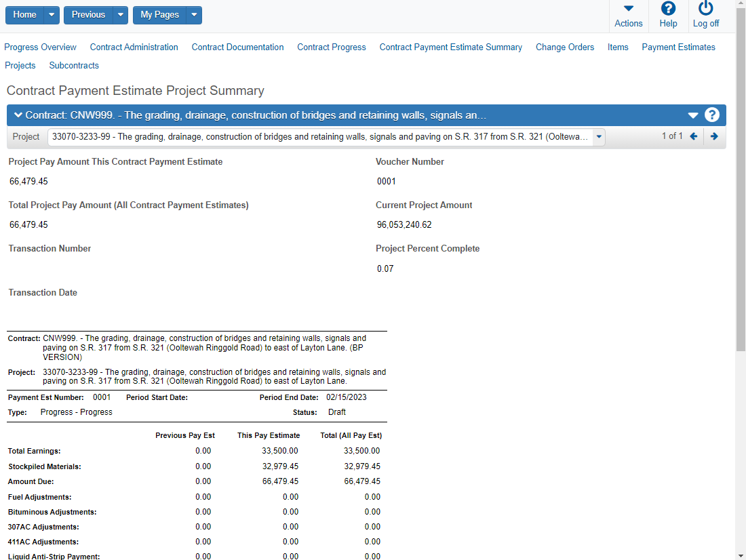Screen dimensions: 746x560
Task: Collapse the Contract CNW999 section chevron
Action: point(18,115)
